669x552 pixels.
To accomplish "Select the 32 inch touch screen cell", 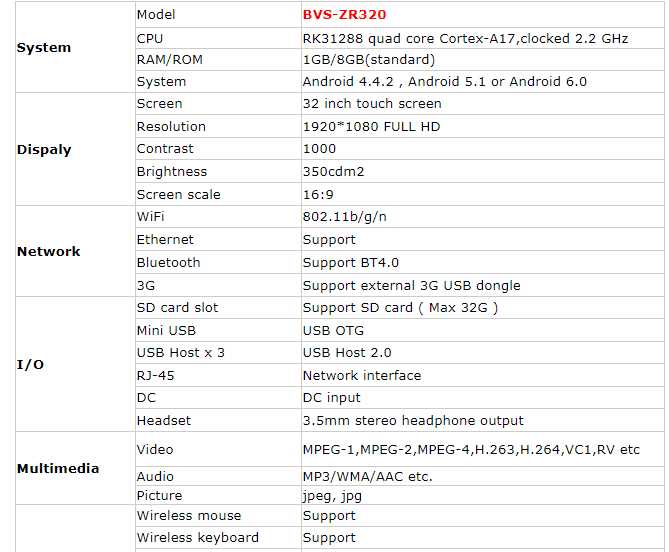I will click(371, 104).
